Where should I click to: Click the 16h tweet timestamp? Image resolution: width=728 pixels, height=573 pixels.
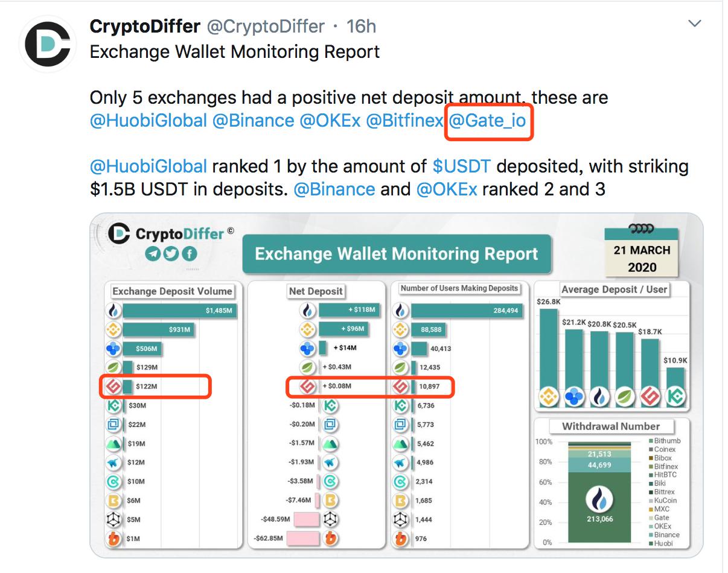point(361,27)
